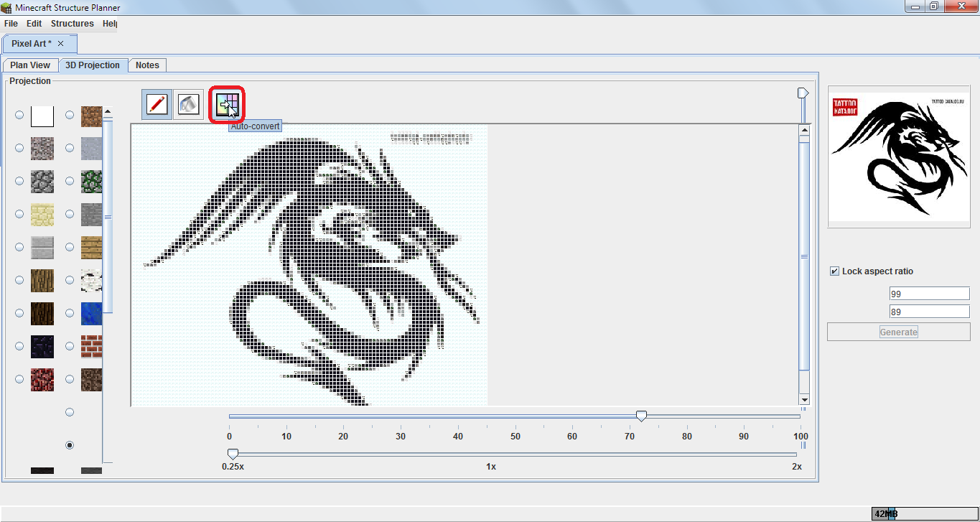Choose radio button beside cobblestone block
980x522 pixels.
point(19,181)
